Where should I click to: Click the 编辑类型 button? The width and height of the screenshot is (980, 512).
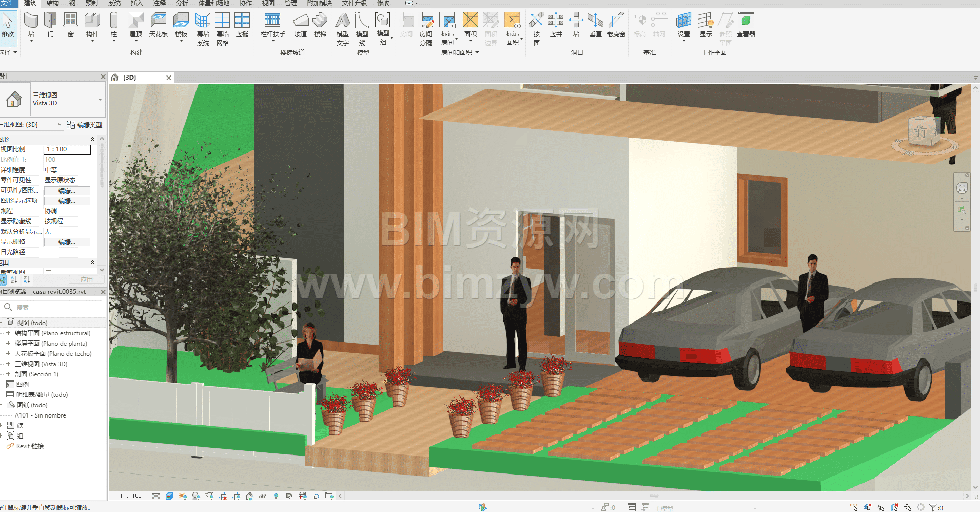85,125
